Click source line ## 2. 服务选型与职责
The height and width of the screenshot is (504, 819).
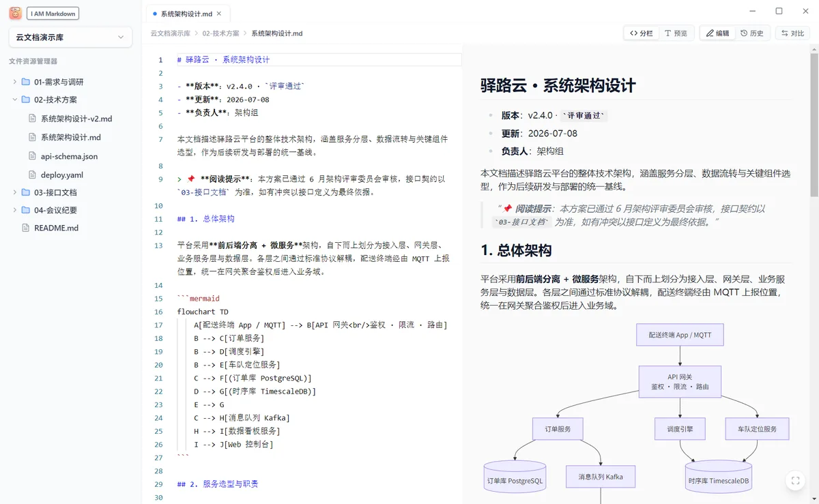[x=217, y=484]
